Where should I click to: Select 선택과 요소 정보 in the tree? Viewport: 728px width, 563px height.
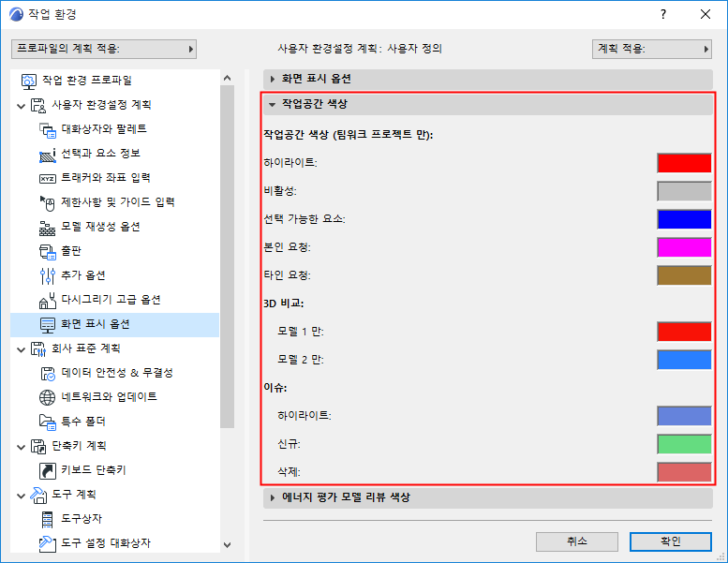click(x=101, y=154)
